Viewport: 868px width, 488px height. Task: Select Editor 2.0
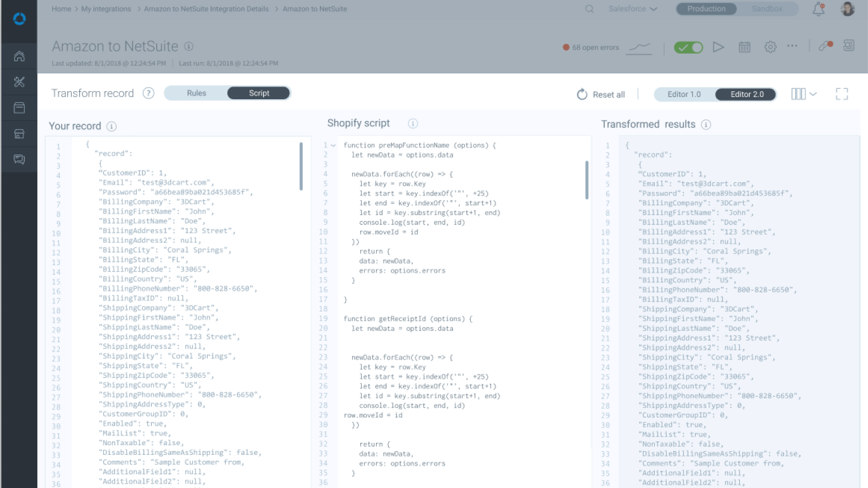[x=746, y=94]
